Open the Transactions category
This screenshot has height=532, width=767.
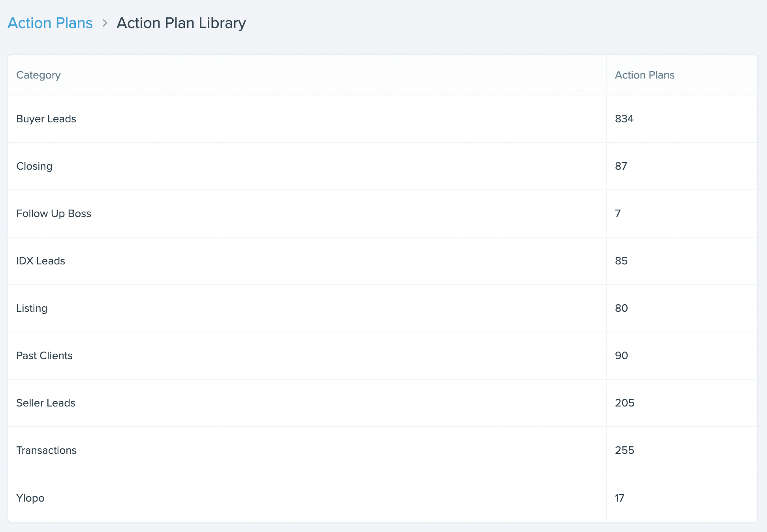pos(46,450)
